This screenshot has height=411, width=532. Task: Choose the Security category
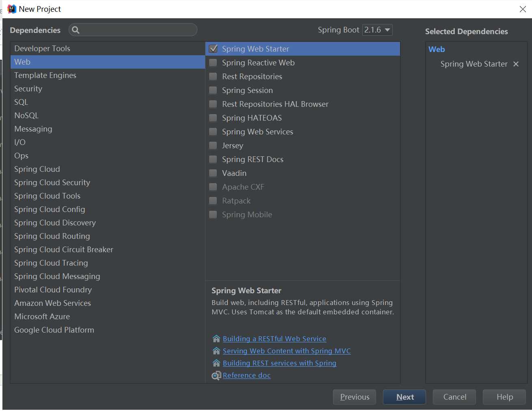108,89
